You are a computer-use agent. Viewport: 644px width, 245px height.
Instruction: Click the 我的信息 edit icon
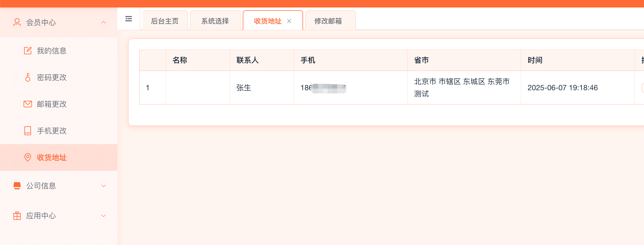click(28, 51)
